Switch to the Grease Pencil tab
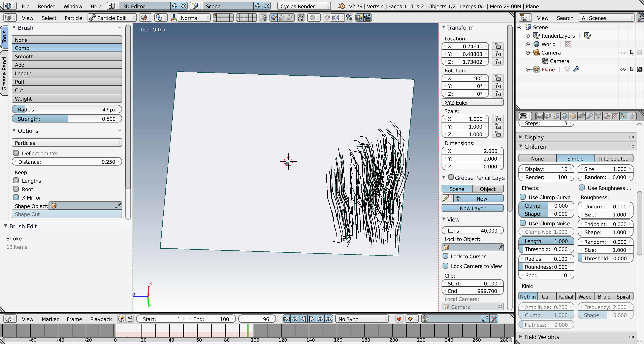The image size is (644, 344). click(4, 73)
